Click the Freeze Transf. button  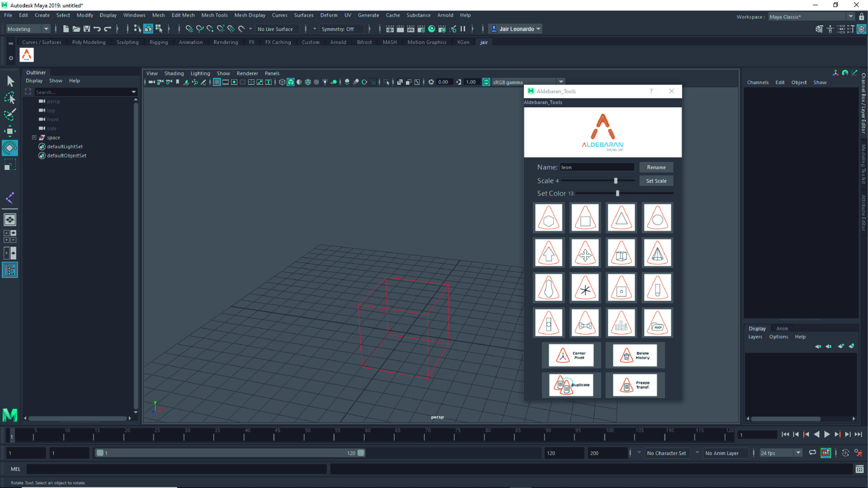point(635,385)
